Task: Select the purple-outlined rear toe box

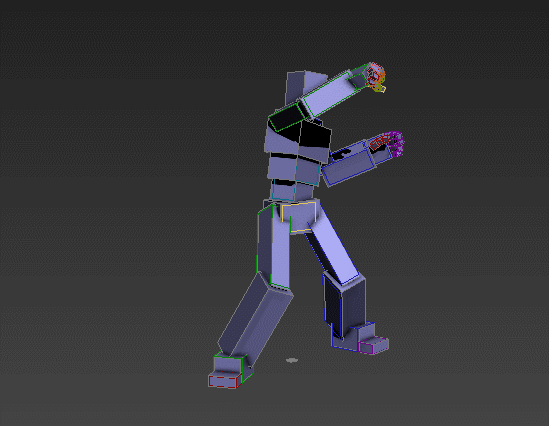Action: point(373,345)
